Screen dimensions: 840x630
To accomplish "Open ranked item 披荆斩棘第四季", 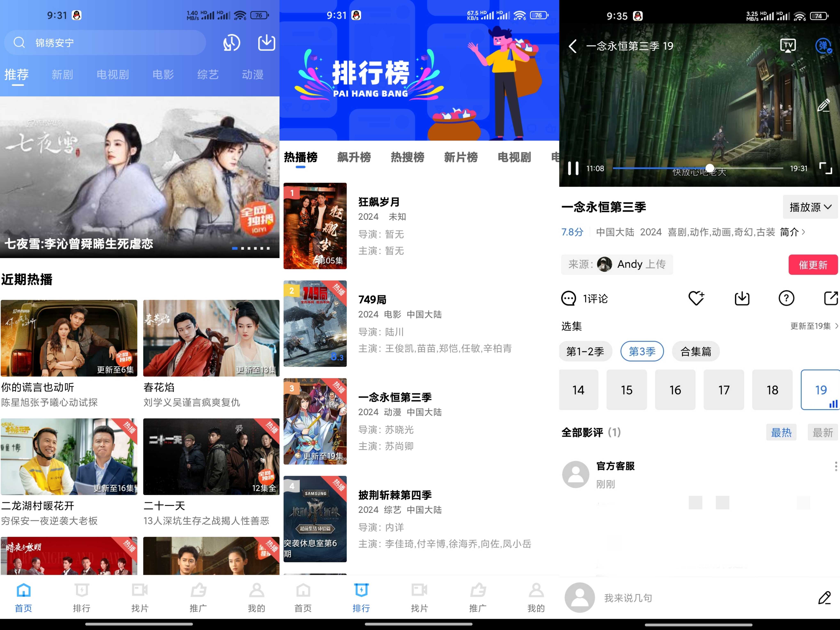I will click(x=419, y=519).
